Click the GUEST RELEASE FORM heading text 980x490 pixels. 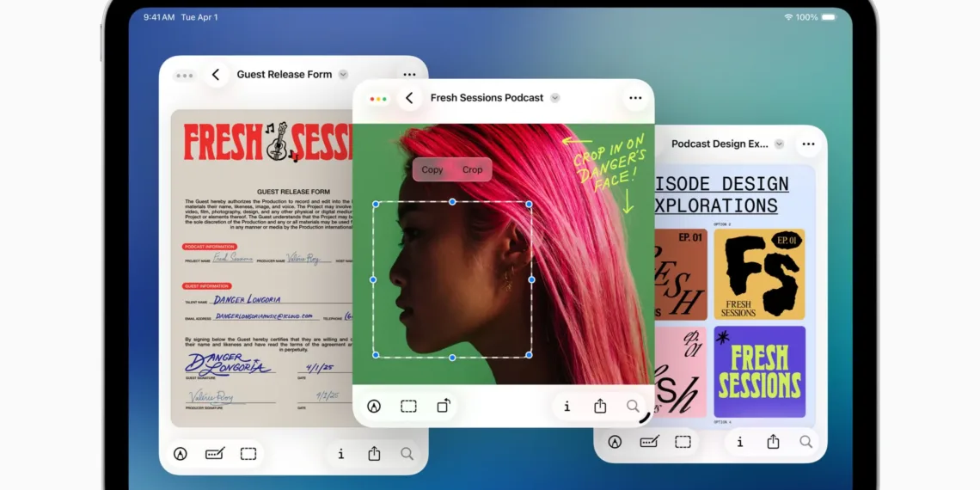pyautogui.click(x=293, y=192)
